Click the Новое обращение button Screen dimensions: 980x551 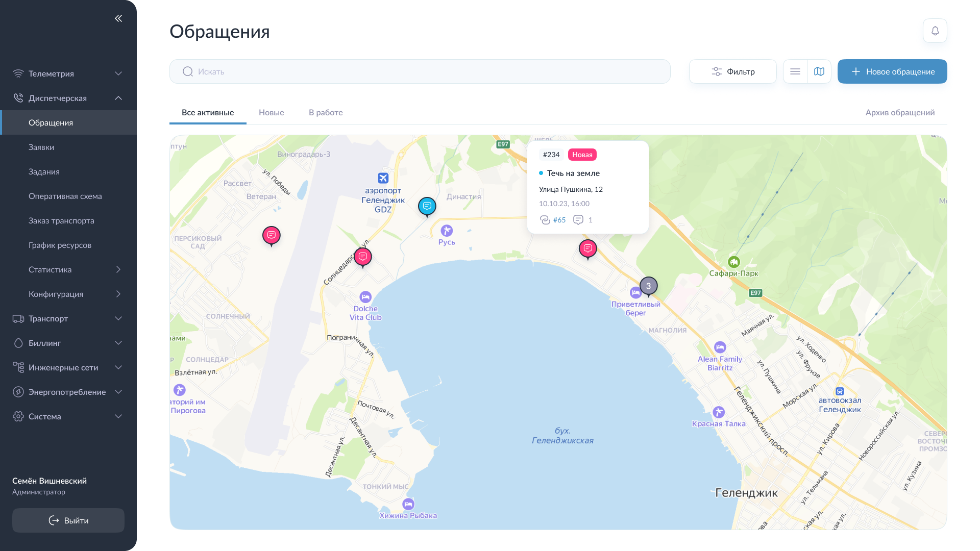click(x=892, y=71)
